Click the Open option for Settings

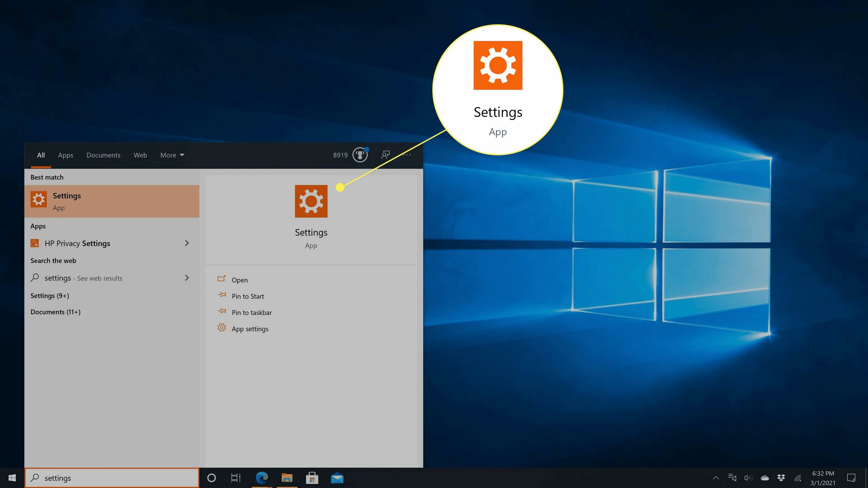click(x=239, y=280)
